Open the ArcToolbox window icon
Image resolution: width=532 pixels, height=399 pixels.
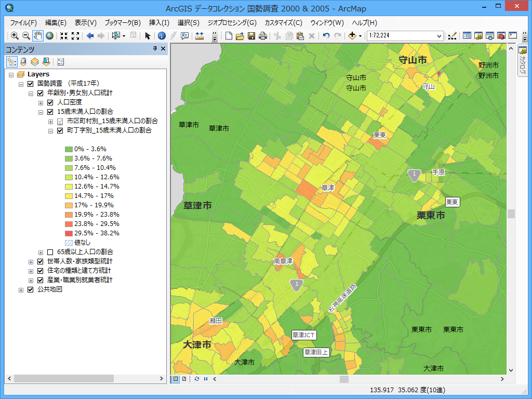click(501, 36)
